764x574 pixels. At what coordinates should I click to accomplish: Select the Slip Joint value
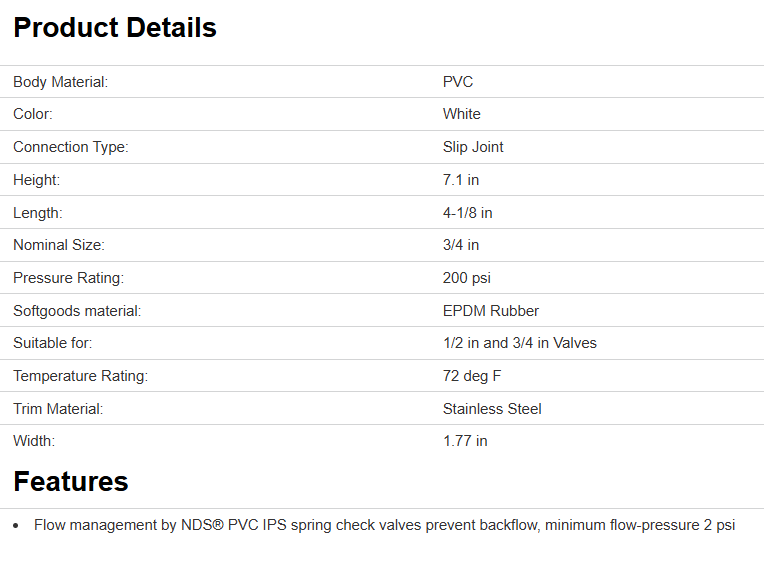point(473,147)
